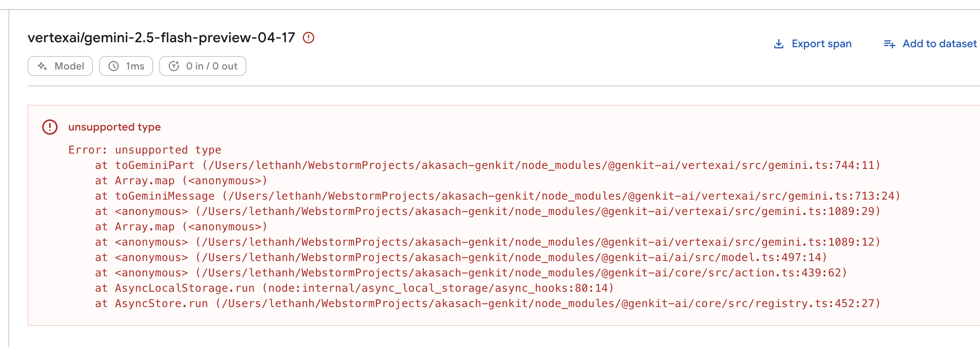
Task: Click the clock icon in the 1ms chip
Action: pos(113,66)
